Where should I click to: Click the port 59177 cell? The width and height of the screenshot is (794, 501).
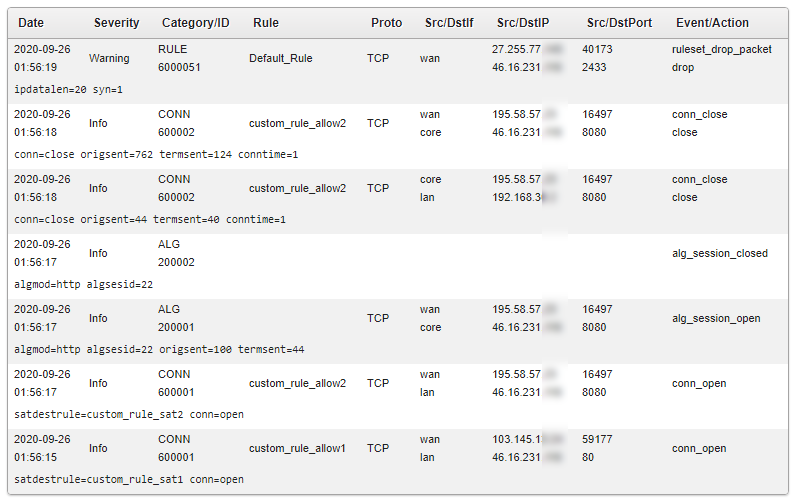(597, 439)
